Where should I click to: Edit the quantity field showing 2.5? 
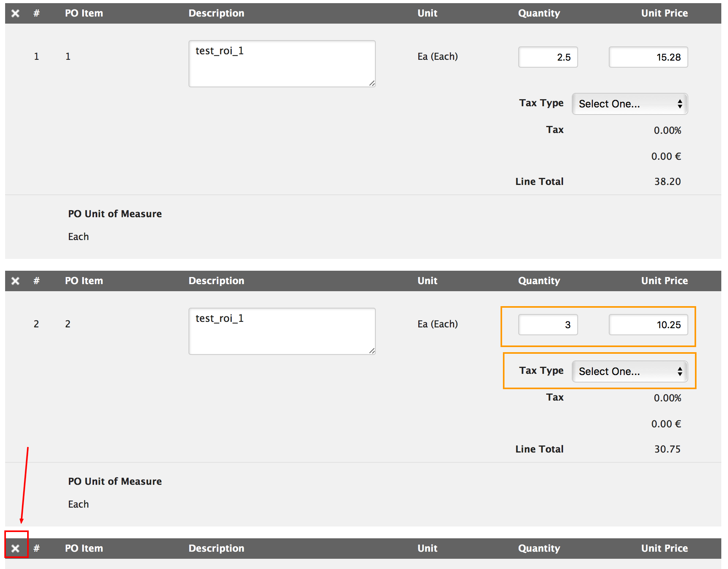548,57
